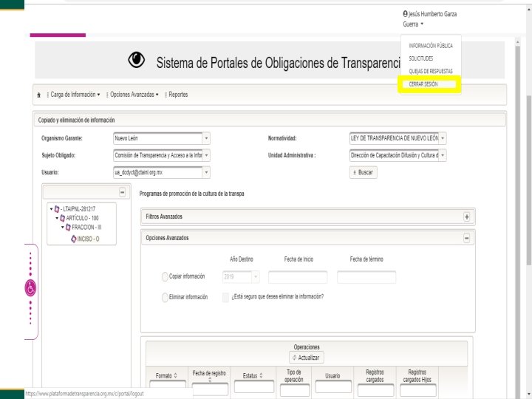The image size is (532, 399).
Task: Click the Registros cargados Hijos filter field
Action: click(x=418, y=391)
